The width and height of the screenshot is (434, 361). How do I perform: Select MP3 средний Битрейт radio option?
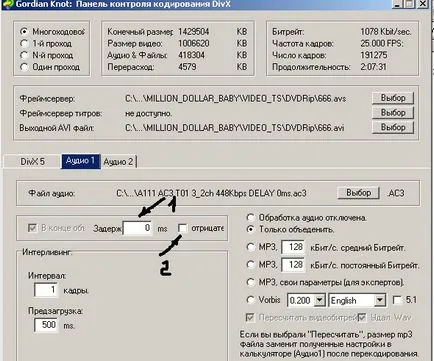click(x=251, y=247)
